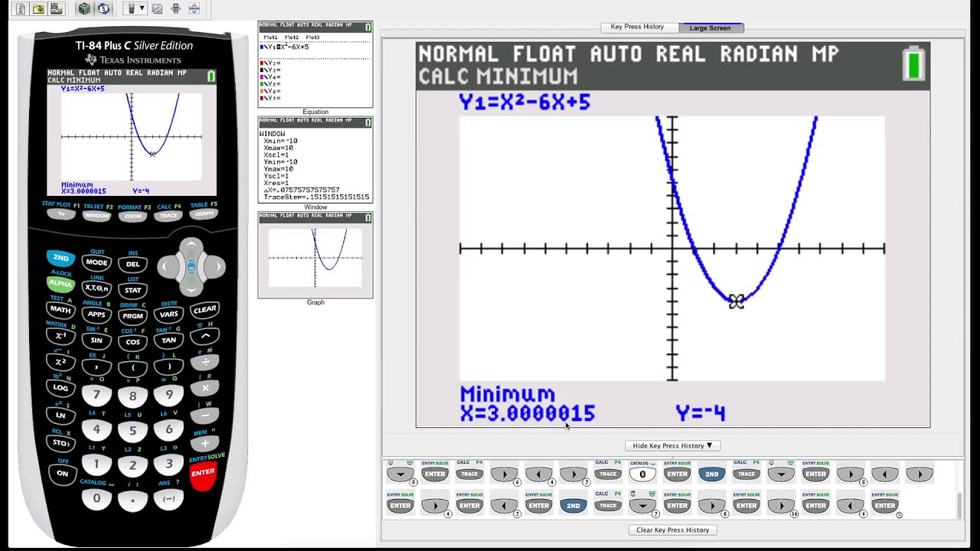Select the Graph thumbnail panel
The width and height of the screenshot is (980, 551).
pos(315,255)
